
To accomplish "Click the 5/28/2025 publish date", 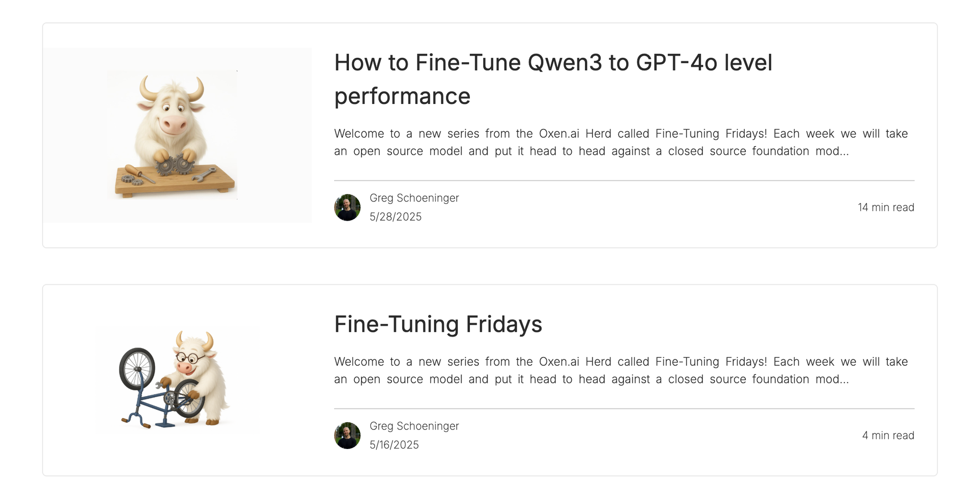I will (x=395, y=217).
